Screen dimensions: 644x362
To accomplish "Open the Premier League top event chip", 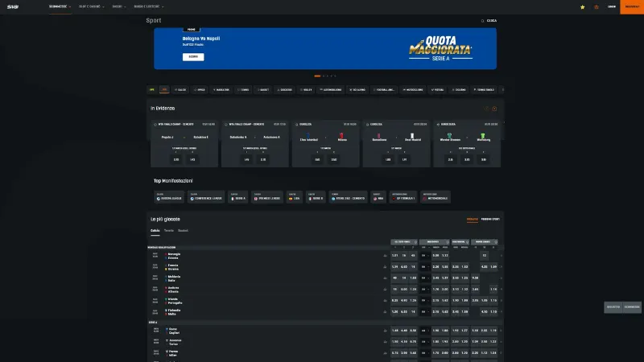I will point(267,197).
